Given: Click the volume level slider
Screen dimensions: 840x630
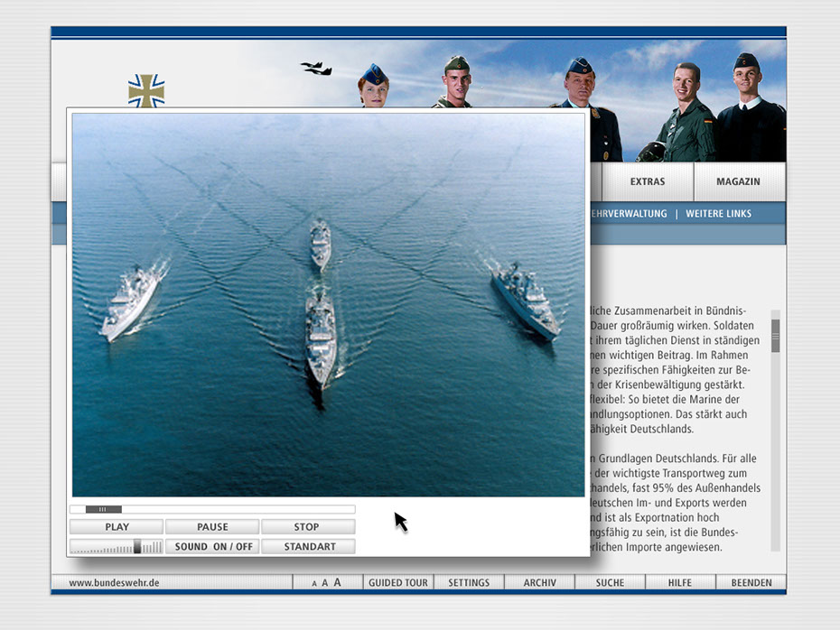Looking at the screenshot, I should click(137, 547).
